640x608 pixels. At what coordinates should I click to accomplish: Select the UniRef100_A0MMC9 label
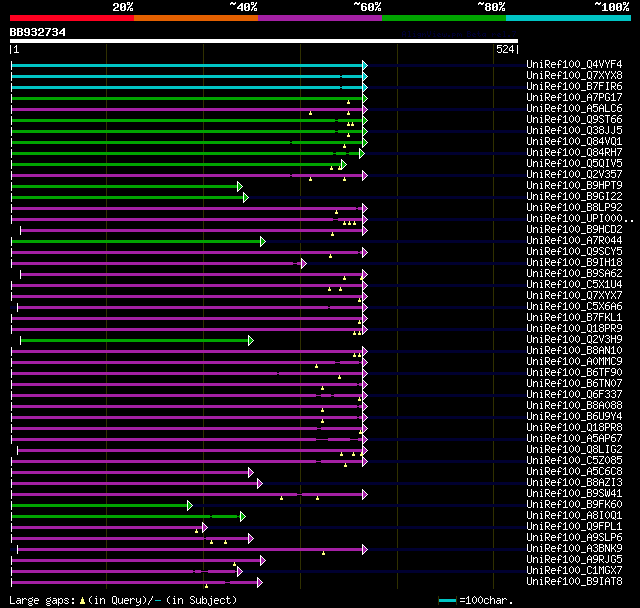pyautogui.click(x=574, y=362)
